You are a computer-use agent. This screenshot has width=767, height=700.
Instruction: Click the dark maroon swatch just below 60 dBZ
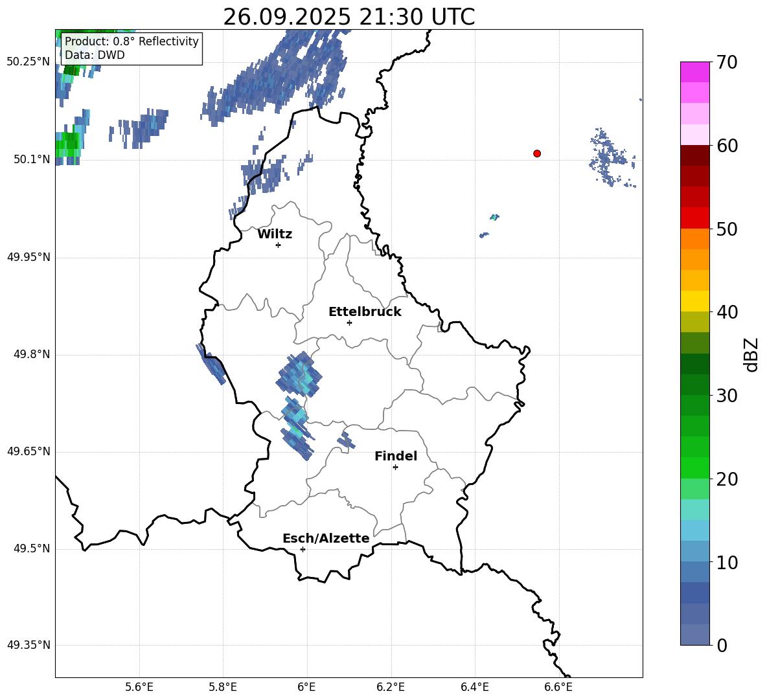click(694, 155)
